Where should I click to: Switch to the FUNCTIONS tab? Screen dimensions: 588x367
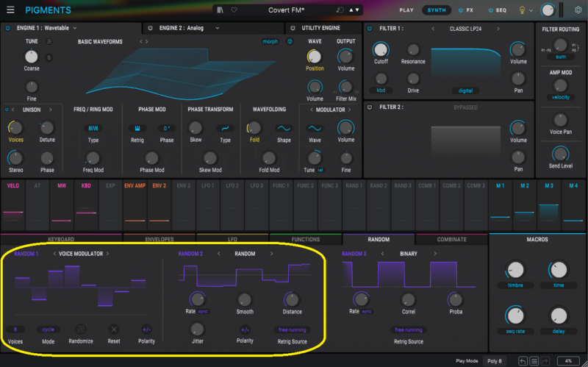306,239
